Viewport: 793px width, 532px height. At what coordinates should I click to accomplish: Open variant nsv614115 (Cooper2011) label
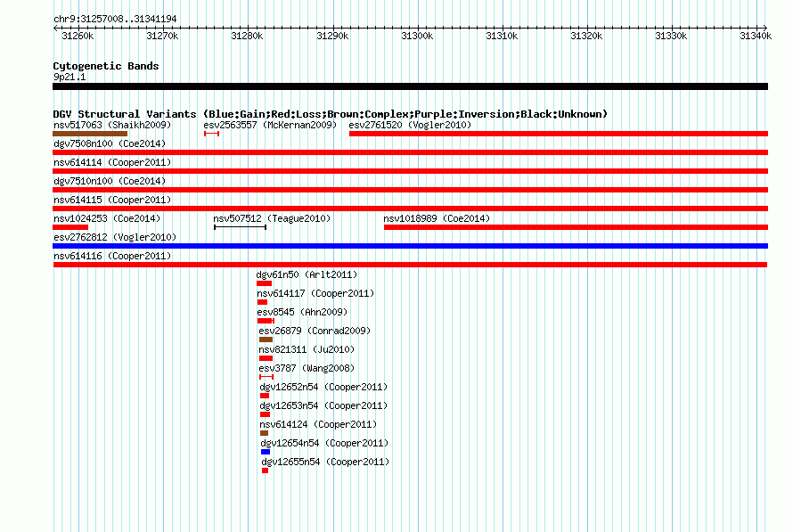112,200
